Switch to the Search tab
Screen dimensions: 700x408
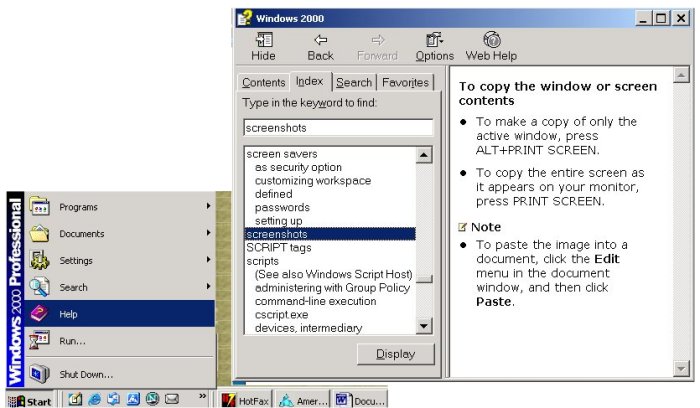point(353,83)
